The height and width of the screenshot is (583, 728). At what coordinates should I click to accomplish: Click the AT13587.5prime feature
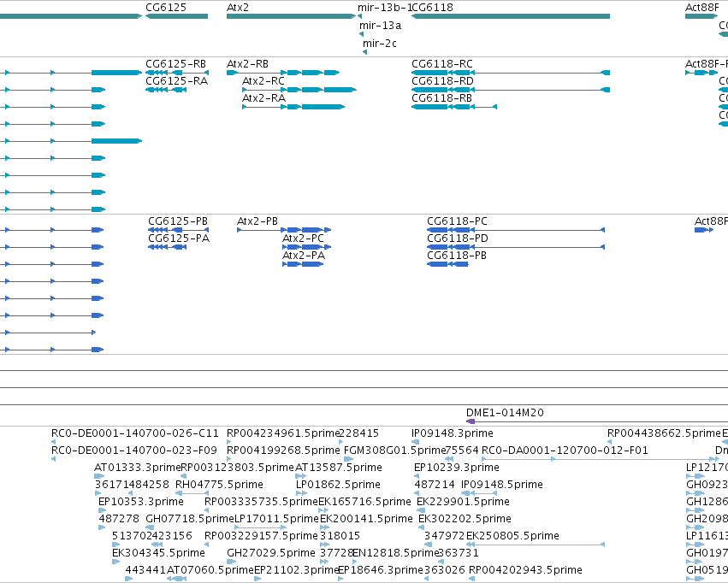click(301, 476)
